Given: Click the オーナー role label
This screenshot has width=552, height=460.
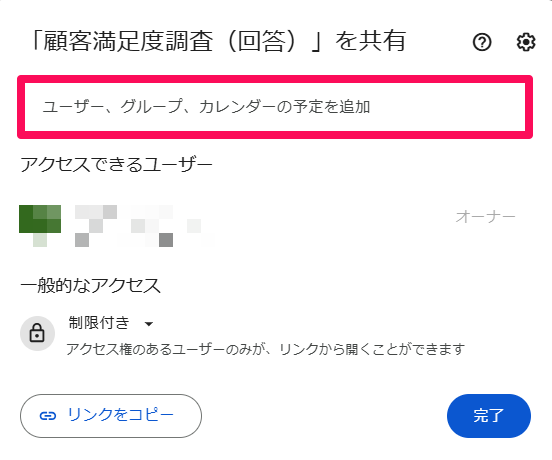Looking at the screenshot, I should click(485, 217).
